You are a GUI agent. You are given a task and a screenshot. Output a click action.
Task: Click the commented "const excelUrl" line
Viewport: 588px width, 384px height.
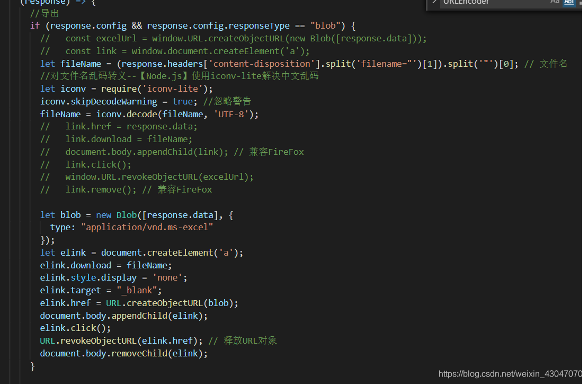(x=234, y=38)
